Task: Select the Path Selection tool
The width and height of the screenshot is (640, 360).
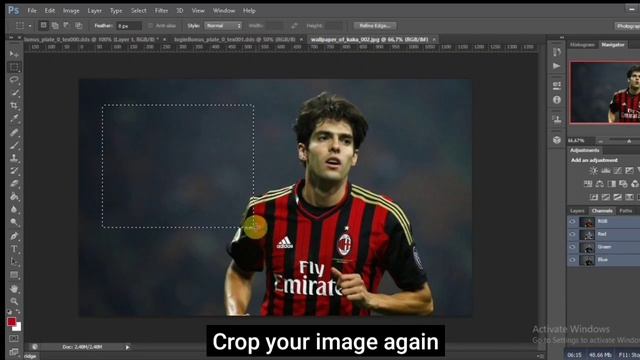Action: tap(14, 262)
